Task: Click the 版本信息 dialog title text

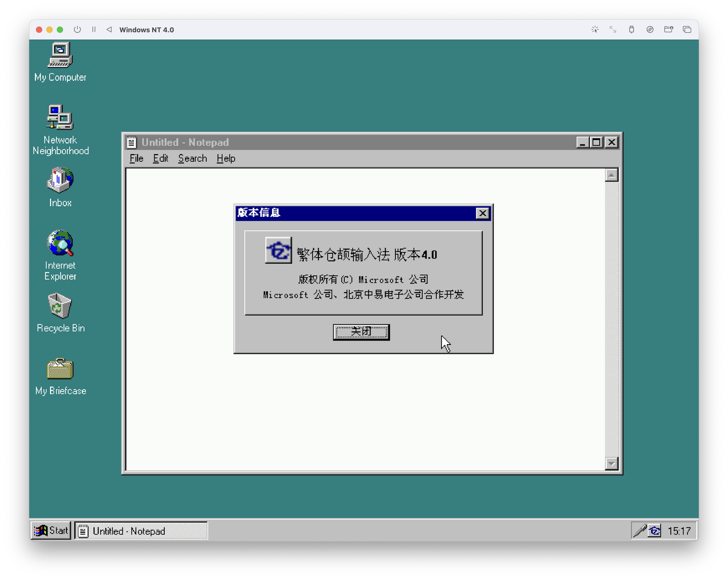Action: click(x=259, y=213)
